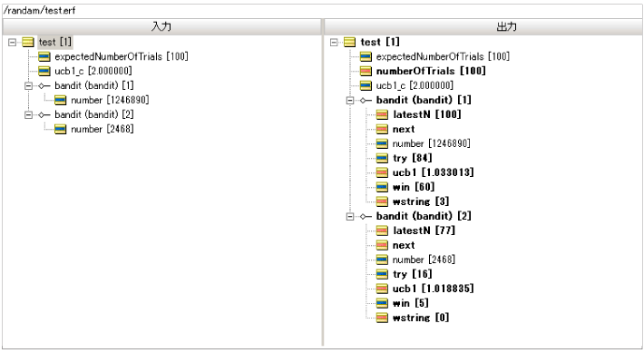The height and width of the screenshot is (353, 644).
Task: Select expectedNumberOfTrials [100] in input tree
Action: coord(122,56)
